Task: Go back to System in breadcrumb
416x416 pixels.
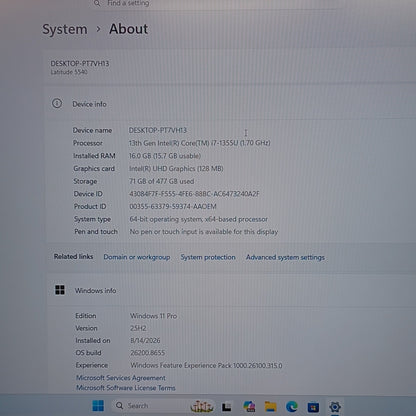Action: pos(65,29)
